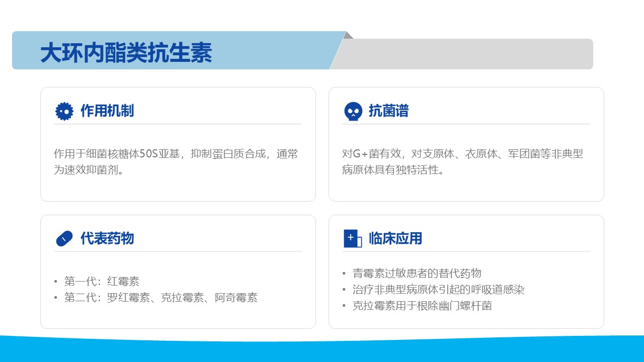
Task: Click the gear icon beside 作用机制
Action: coord(64,111)
